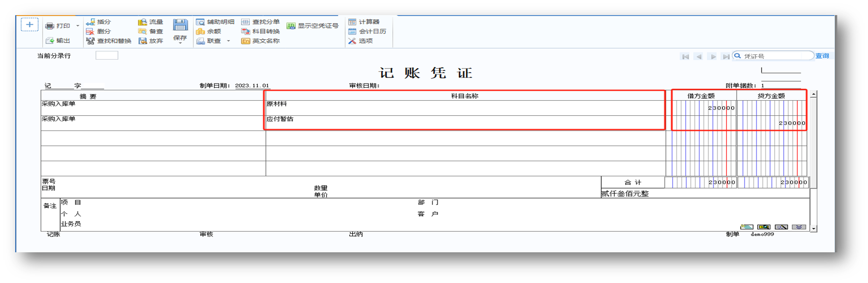This screenshot has height=283, width=868.
Task: Click the first small icon in the 备注 bottom-right
Action: pyautogui.click(x=746, y=227)
